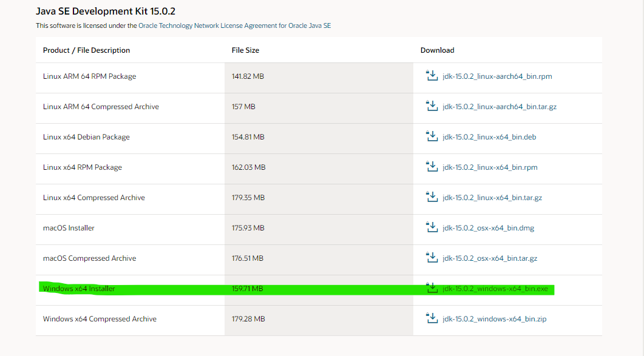Download jdk-15.0.2_osx-x64_bin.tar.gz link

pos(490,258)
